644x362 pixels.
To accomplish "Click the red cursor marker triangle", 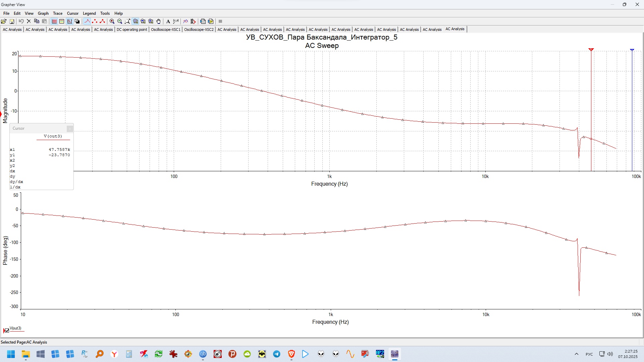I will (x=591, y=50).
